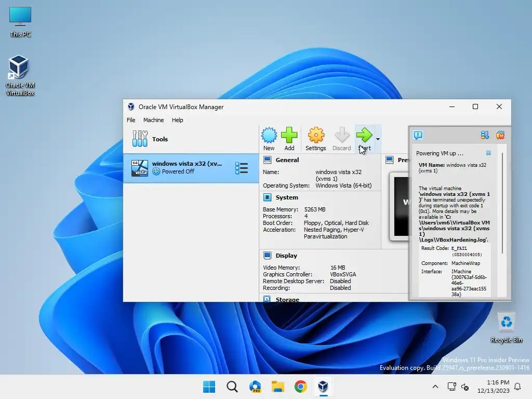Click the notification panel scrollbar
The width and height of the screenshot is (532, 399).
click(502, 204)
